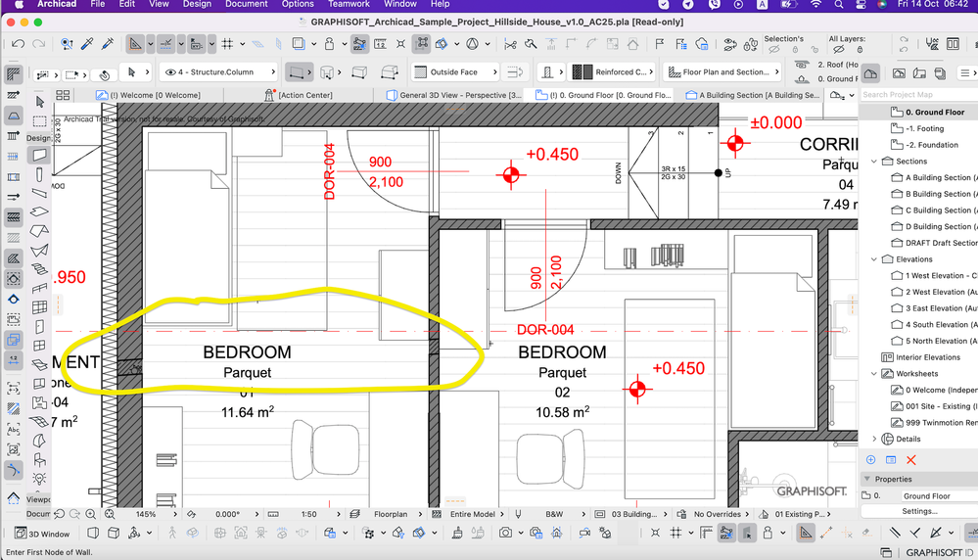Select the Arrow tool in toolbox
The width and height of the screenshot is (978, 560).
point(39,102)
